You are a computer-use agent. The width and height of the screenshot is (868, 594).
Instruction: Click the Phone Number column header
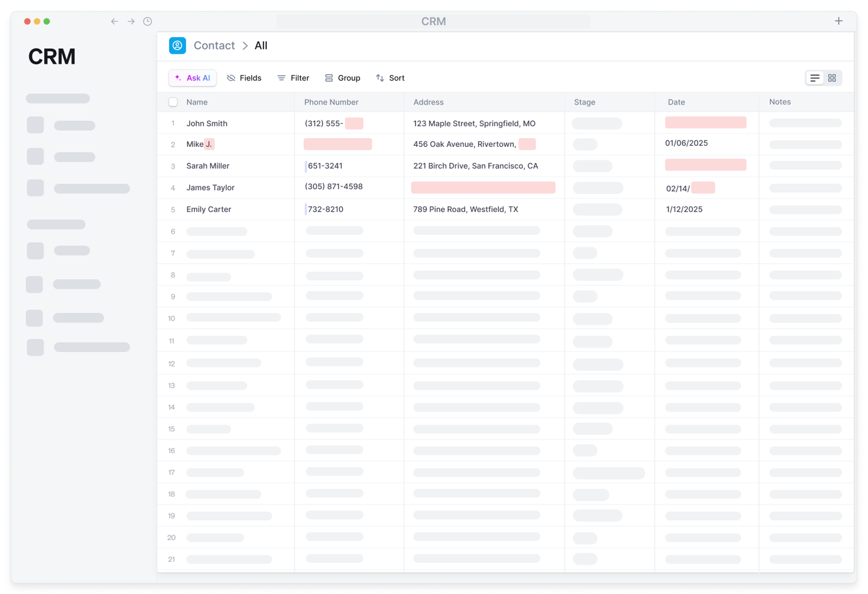coord(331,102)
